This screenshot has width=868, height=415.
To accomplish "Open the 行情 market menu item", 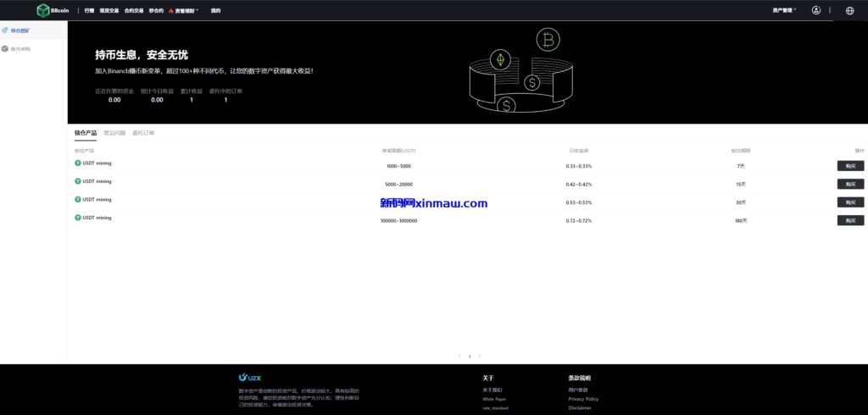I will pyautogui.click(x=89, y=11).
